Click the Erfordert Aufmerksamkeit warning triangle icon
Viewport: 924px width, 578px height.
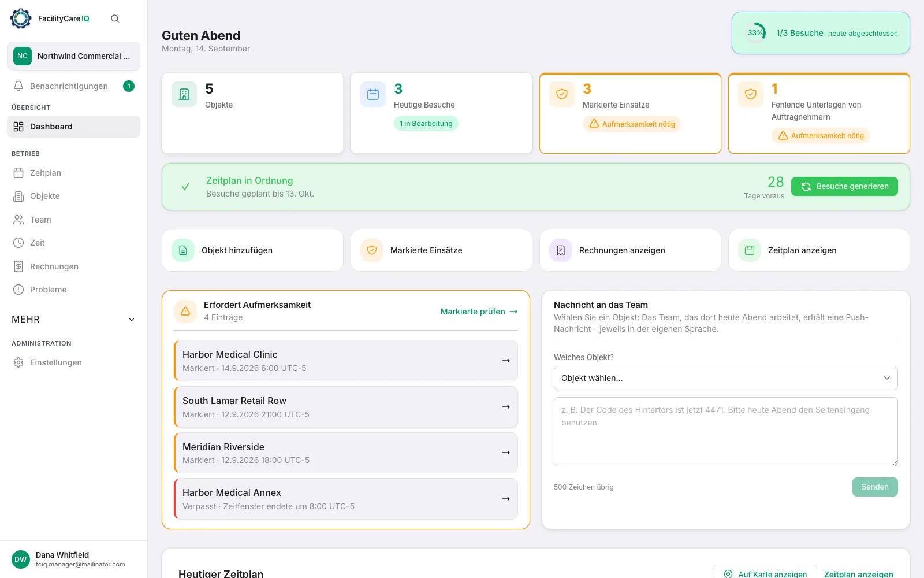185,311
